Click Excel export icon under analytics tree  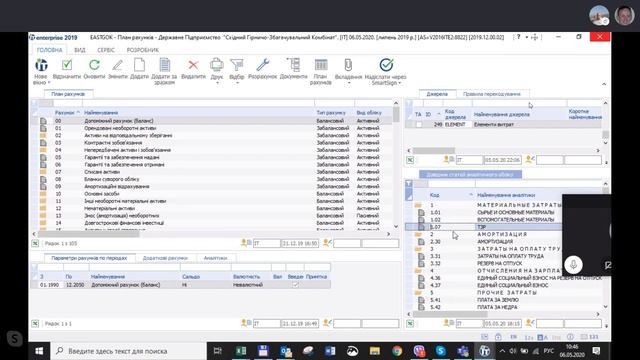tap(410, 323)
